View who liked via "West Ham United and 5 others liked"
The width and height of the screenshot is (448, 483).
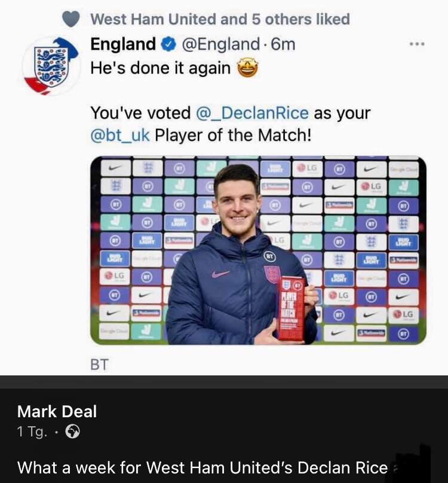tap(220, 19)
